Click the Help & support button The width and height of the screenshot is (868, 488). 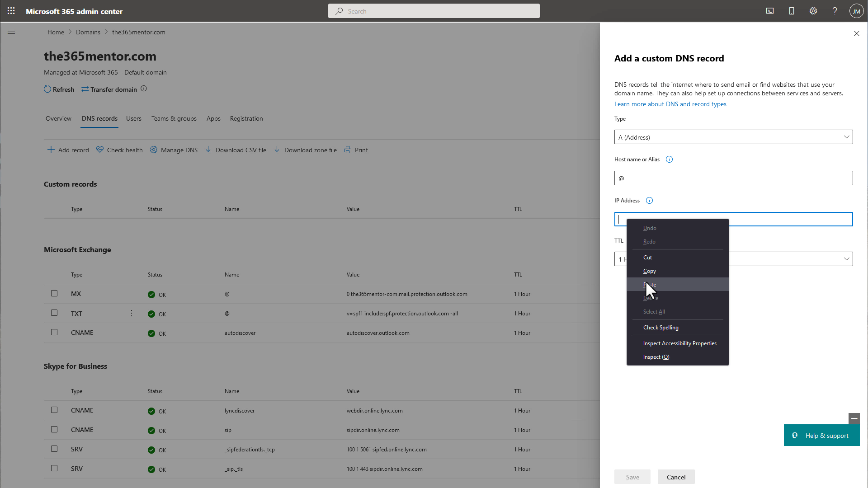pos(821,435)
